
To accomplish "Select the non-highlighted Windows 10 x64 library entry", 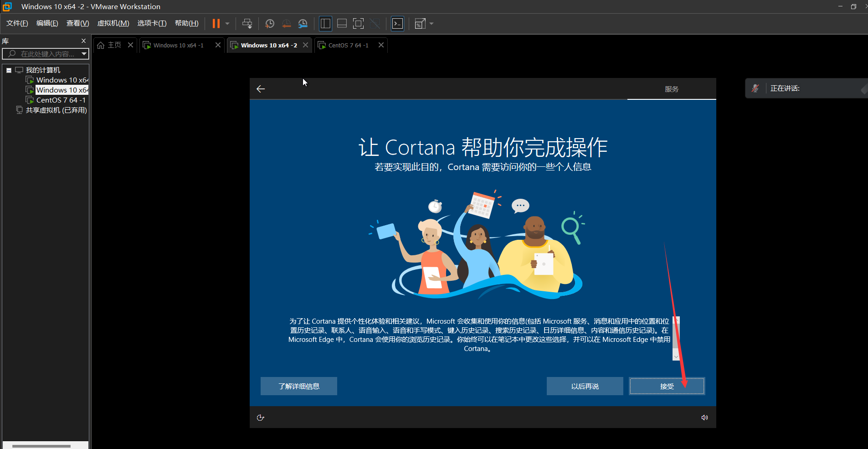I will 62,80.
